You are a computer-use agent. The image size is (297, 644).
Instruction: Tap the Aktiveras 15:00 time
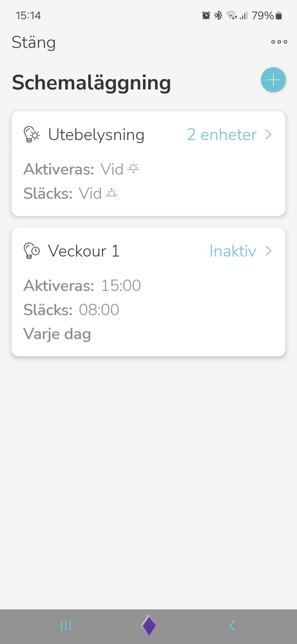pyautogui.click(x=121, y=286)
